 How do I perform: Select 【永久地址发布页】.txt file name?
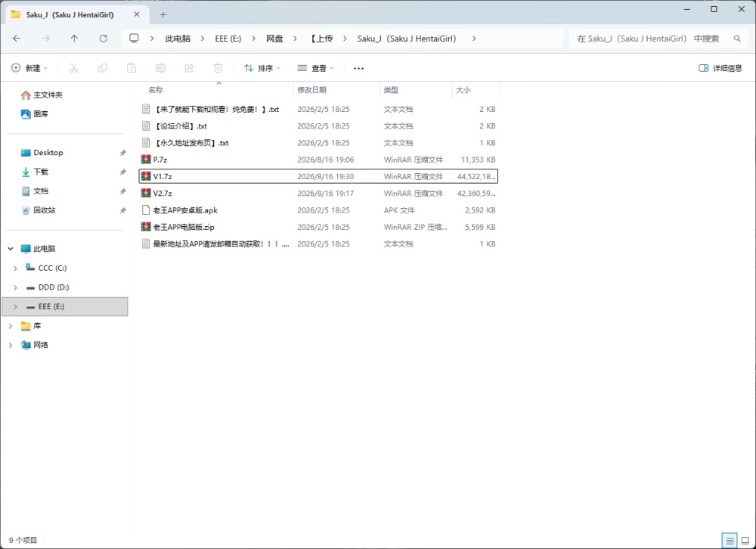(191, 143)
